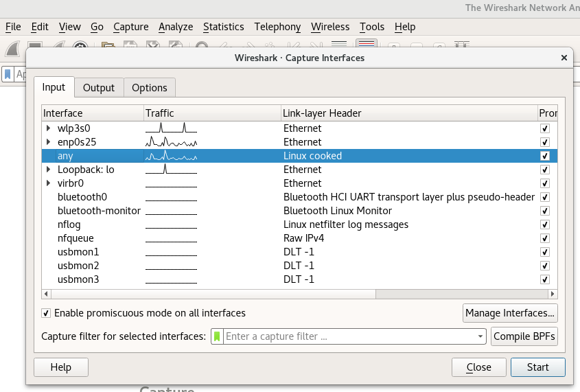Toggle promiscuous checkbox for bluetooth-monitor

click(x=544, y=211)
